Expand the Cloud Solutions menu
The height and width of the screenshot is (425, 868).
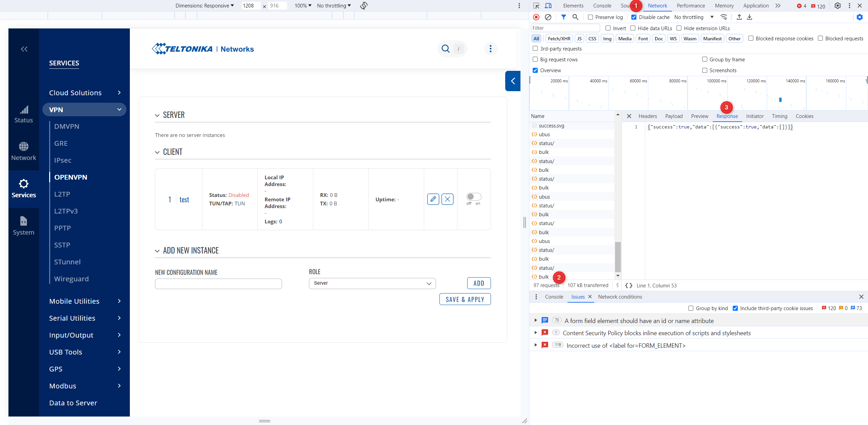84,93
